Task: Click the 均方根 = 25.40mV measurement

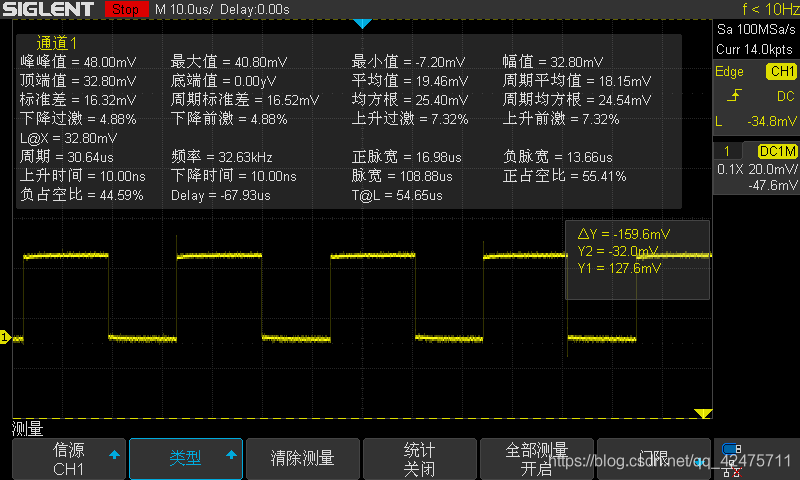Action: tap(410, 99)
